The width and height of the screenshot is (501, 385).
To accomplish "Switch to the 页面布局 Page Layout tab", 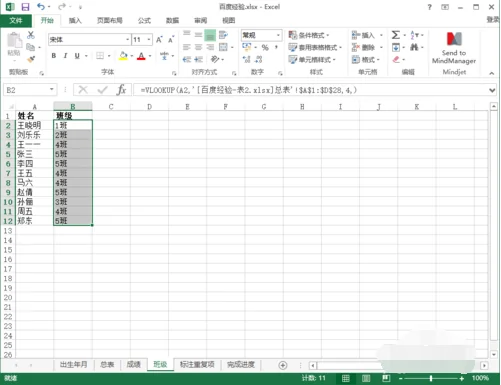I will click(110, 21).
